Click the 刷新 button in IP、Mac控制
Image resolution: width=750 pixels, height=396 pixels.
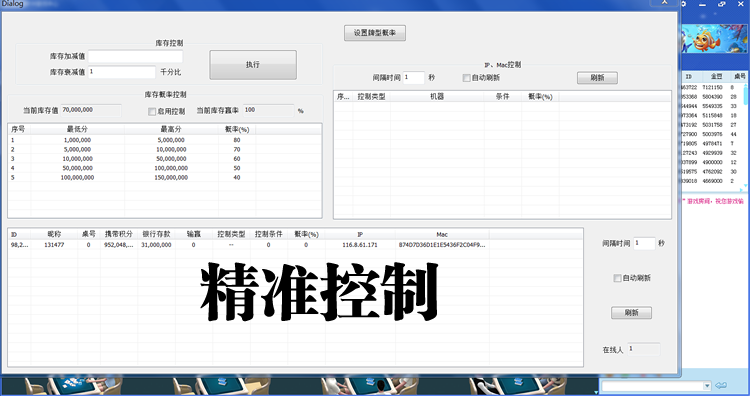[x=597, y=77]
